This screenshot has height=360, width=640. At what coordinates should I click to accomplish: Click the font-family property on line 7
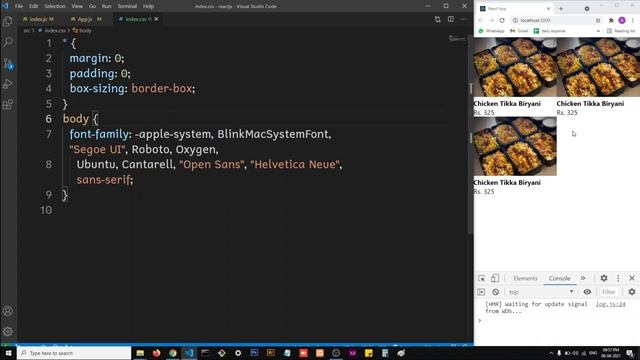(x=99, y=134)
